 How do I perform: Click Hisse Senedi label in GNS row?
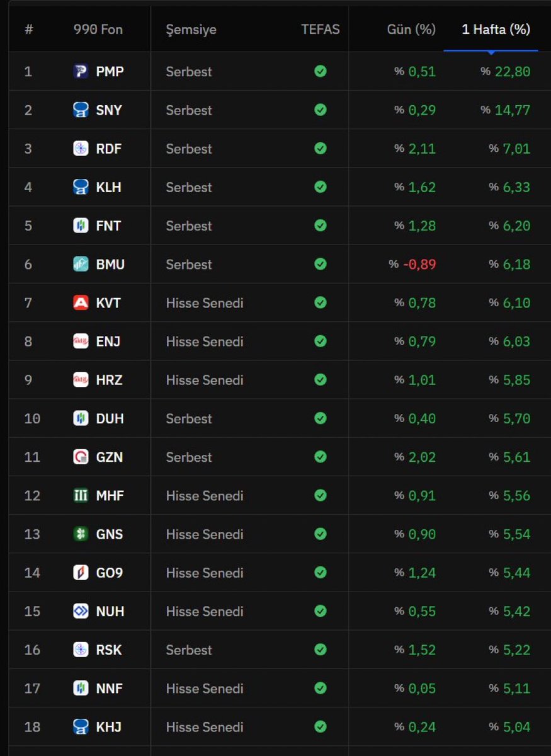205,534
